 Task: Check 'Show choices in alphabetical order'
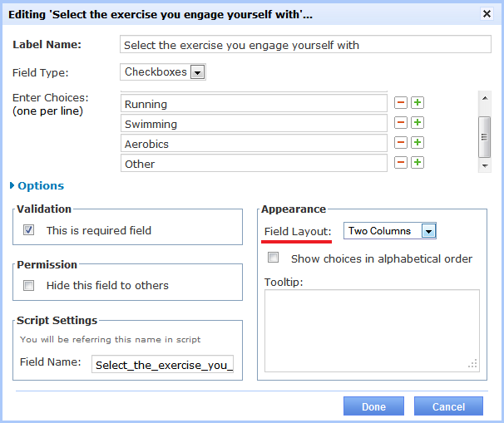274,258
